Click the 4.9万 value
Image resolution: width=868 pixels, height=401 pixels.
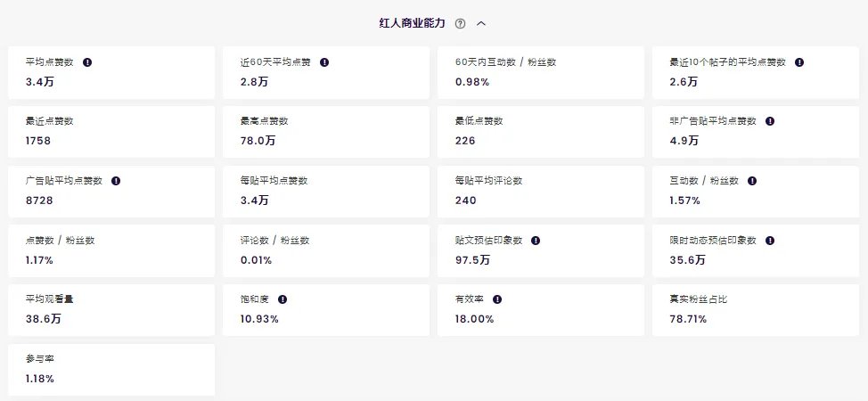[684, 141]
